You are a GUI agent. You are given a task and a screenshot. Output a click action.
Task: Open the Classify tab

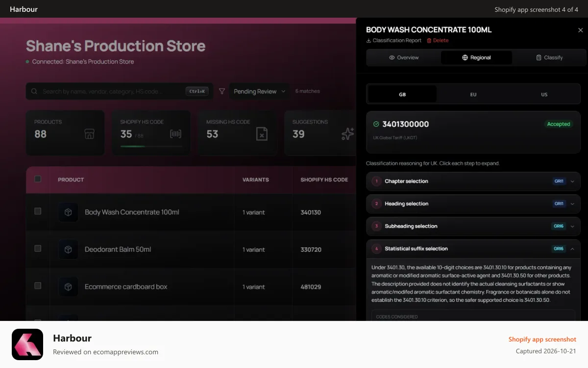point(549,57)
